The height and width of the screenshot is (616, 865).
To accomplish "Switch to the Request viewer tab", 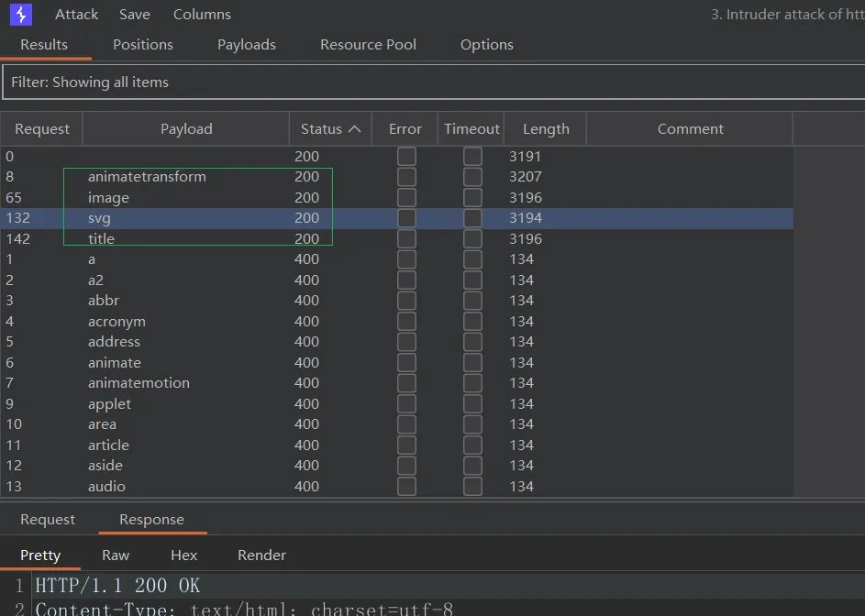I will point(48,520).
